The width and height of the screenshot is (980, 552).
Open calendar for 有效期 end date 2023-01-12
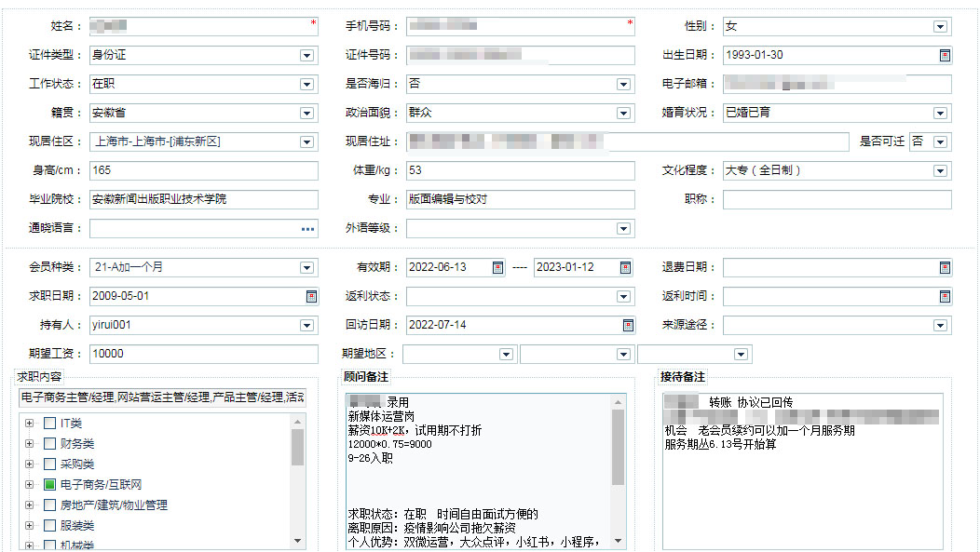click(625, 268)
